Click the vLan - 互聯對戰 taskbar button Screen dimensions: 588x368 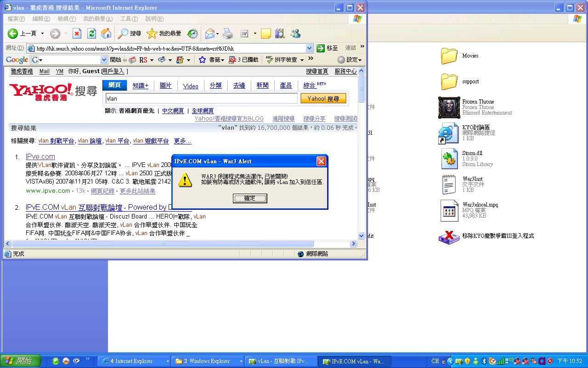click(281, 362)
